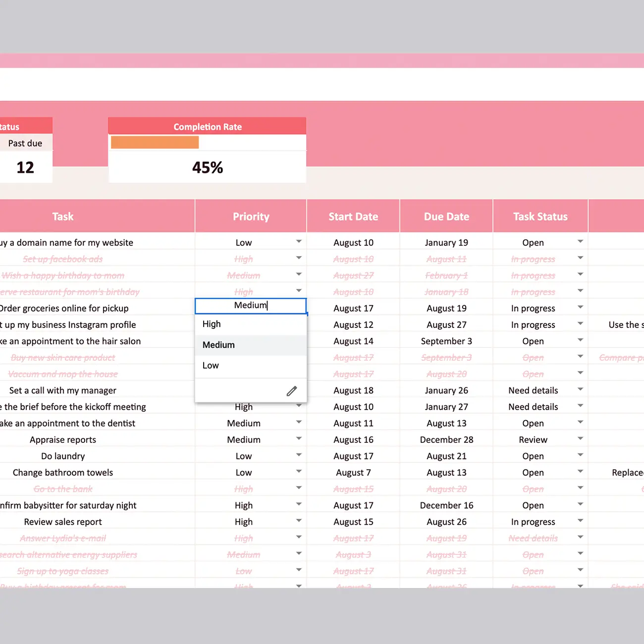The height and width of the screenshot is (644, 644).
Task: Click the past due count 12
Action: tap(25, 167)
